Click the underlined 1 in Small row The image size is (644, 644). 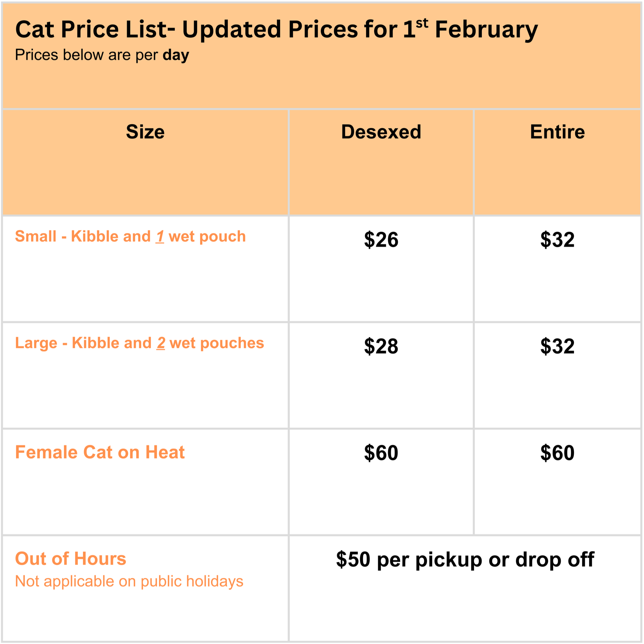pos(160,236)
